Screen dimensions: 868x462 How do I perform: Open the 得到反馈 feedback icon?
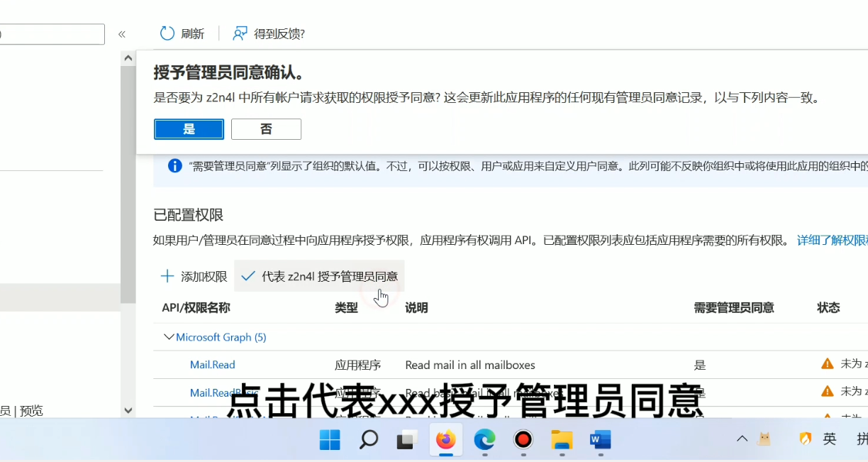(240, 33)
